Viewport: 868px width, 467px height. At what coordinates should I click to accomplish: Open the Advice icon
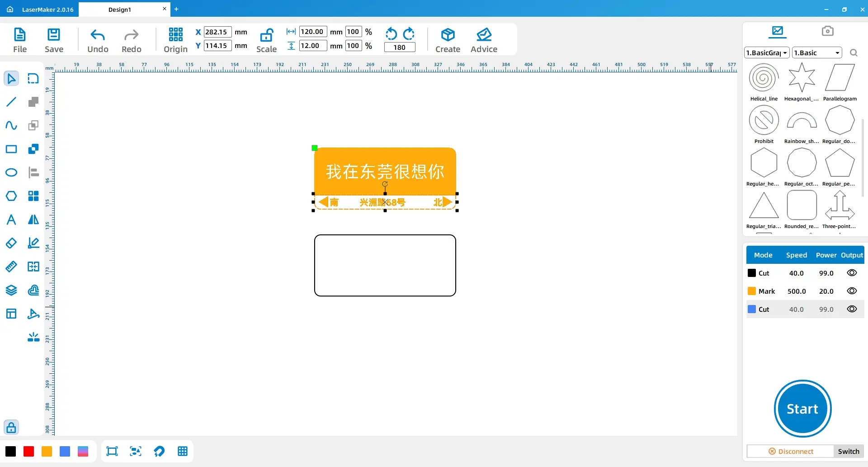click(x=484, y=35)
